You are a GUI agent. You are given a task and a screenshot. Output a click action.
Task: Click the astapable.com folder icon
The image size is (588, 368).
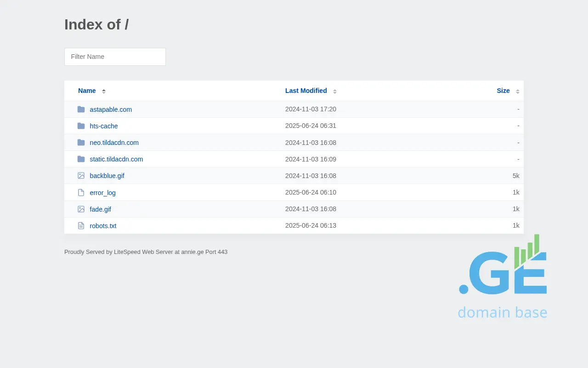81,109
